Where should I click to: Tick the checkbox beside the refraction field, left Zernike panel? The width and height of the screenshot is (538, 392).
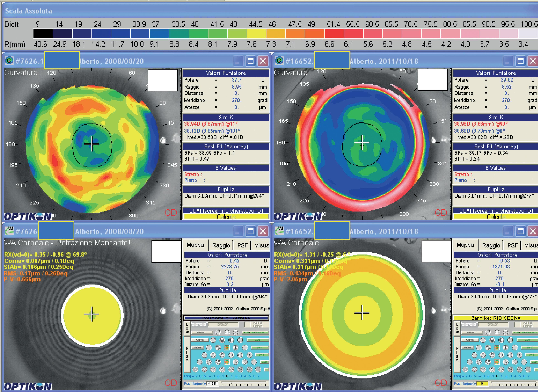tap(247, 324)
